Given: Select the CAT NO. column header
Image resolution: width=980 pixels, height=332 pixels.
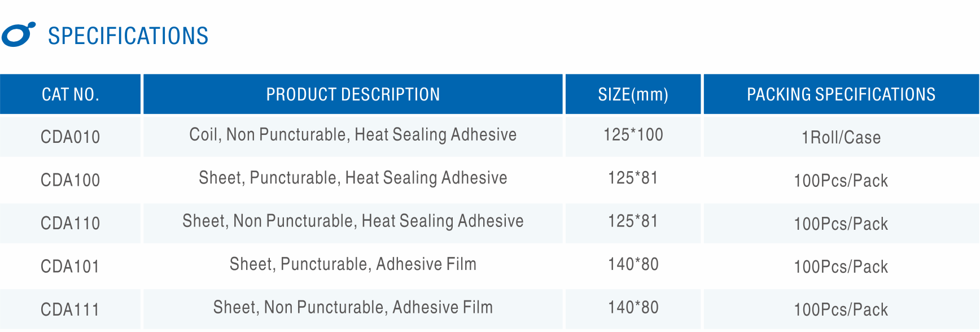Looking at the screenshot, I should coord(71,94).
